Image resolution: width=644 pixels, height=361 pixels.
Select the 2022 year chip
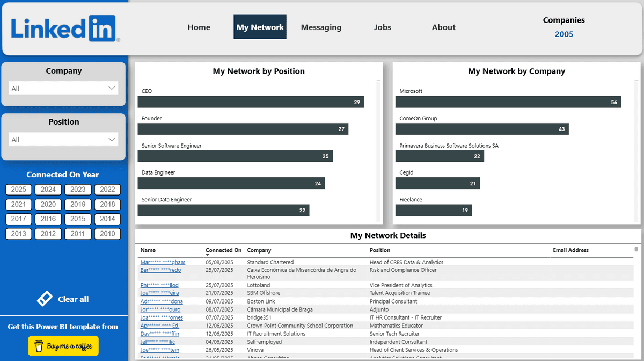click(107, 189)
